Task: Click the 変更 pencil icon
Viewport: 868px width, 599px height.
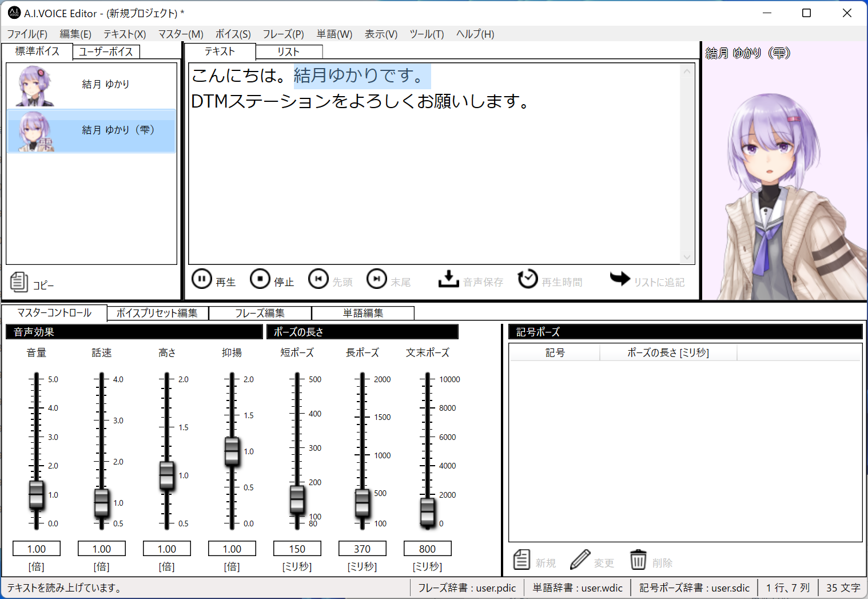Action: coord(580,560)
